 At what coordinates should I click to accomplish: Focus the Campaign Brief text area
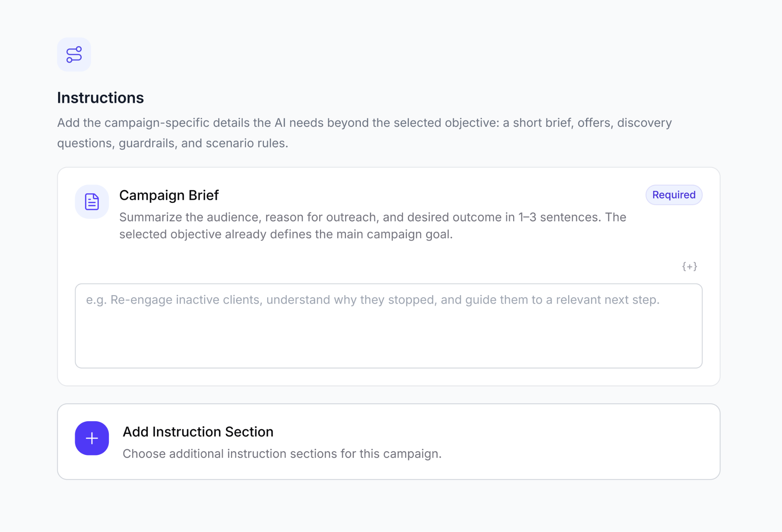tap(388, 326)
